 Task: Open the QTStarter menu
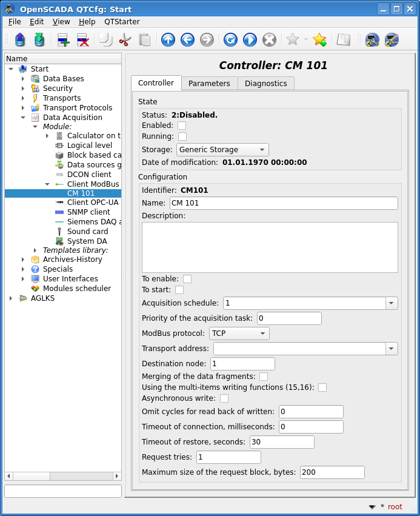click(x=122, y=22)
